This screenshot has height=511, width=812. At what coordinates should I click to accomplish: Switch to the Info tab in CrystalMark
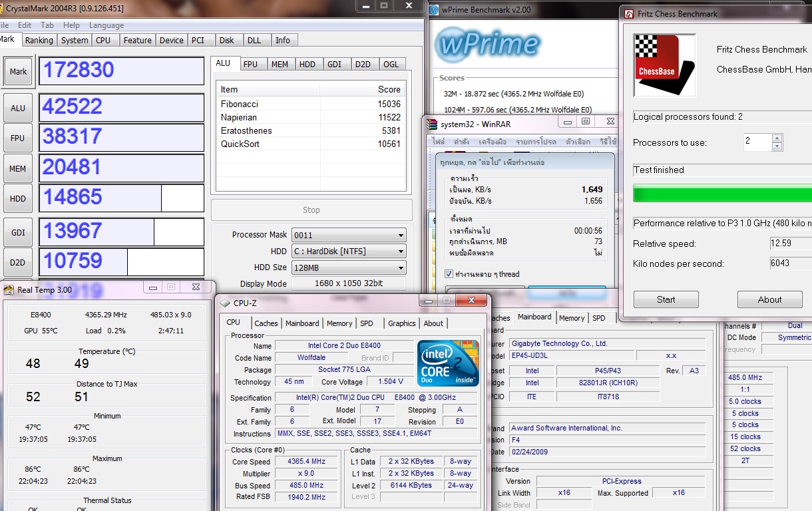click(283, 40)
